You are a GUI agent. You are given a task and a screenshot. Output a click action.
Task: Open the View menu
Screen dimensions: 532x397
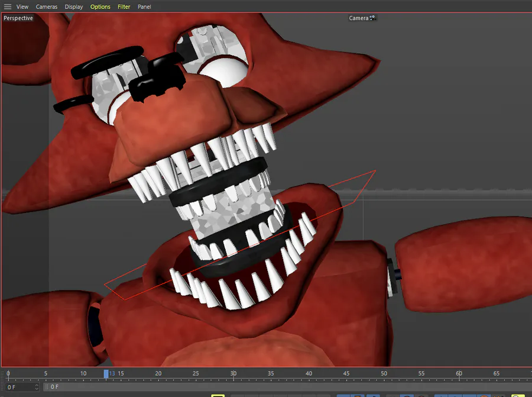(22, 7)
